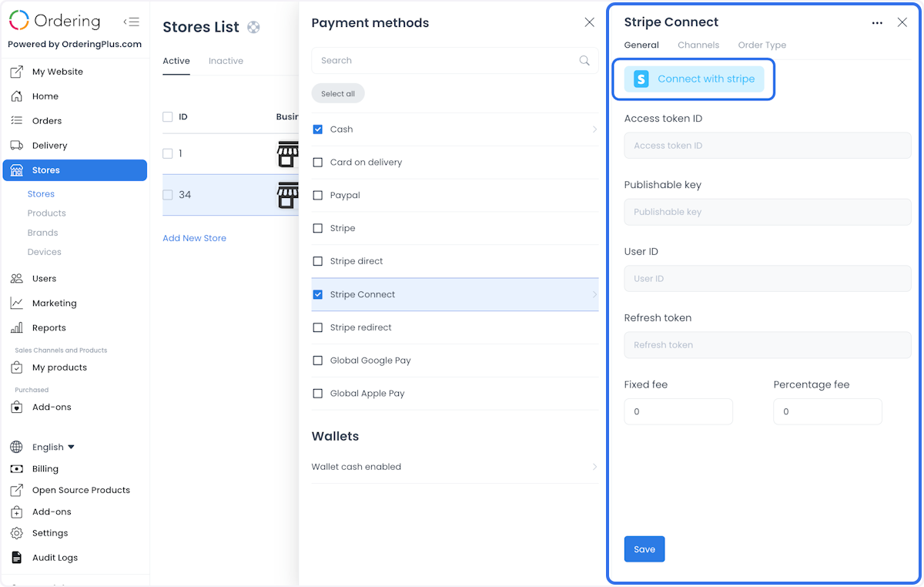Click the Percentage fee input
The image size is (924, 587).
click(828, 411)
